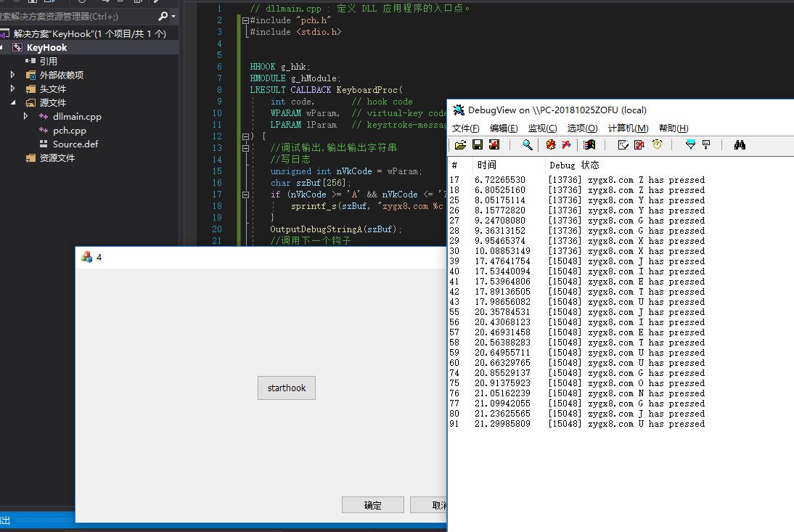Open Filter/Highlight funnel icon in DebugView
Viewport: 794px width, 532px height.
click(690, 144)
